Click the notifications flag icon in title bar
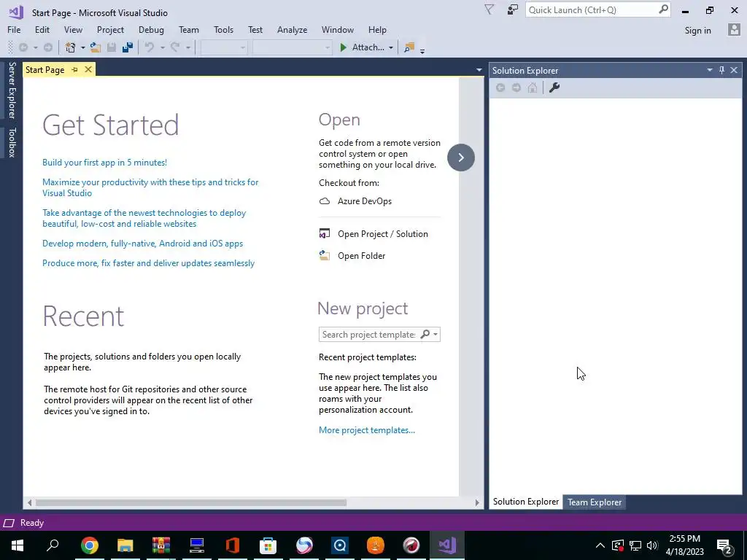Viewport: 747px width, 560px height. [489, 9]
